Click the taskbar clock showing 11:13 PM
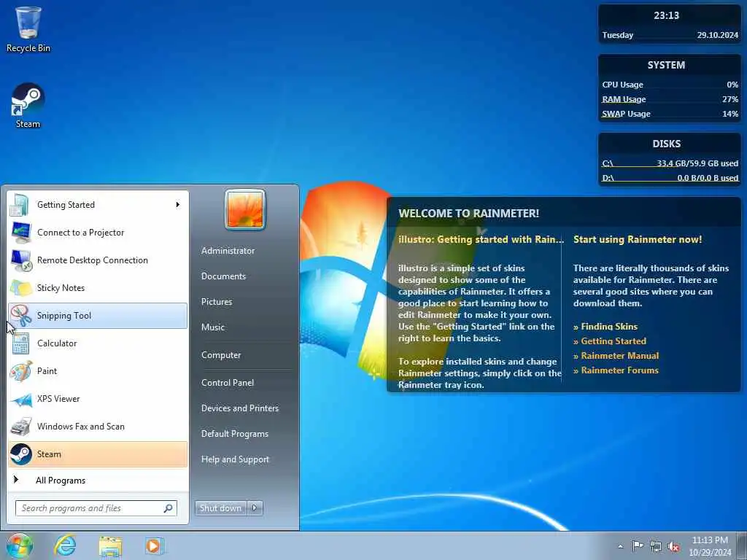 710,546
